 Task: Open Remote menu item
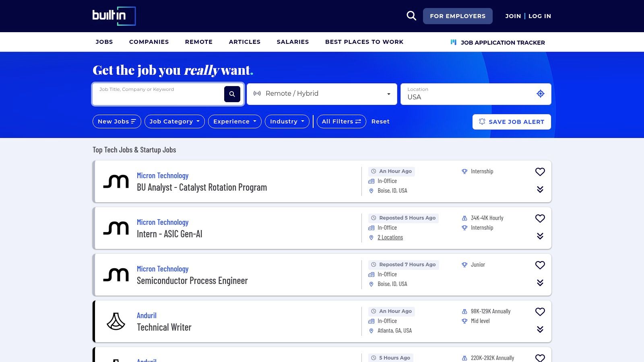[x=199, y=42]
